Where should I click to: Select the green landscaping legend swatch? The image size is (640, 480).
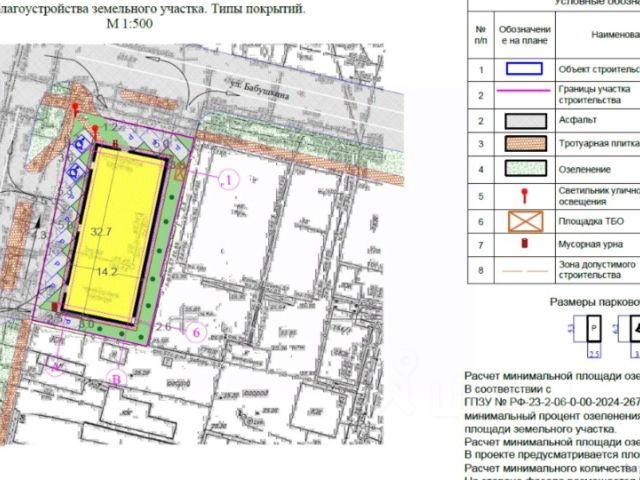tap(526, 169)
